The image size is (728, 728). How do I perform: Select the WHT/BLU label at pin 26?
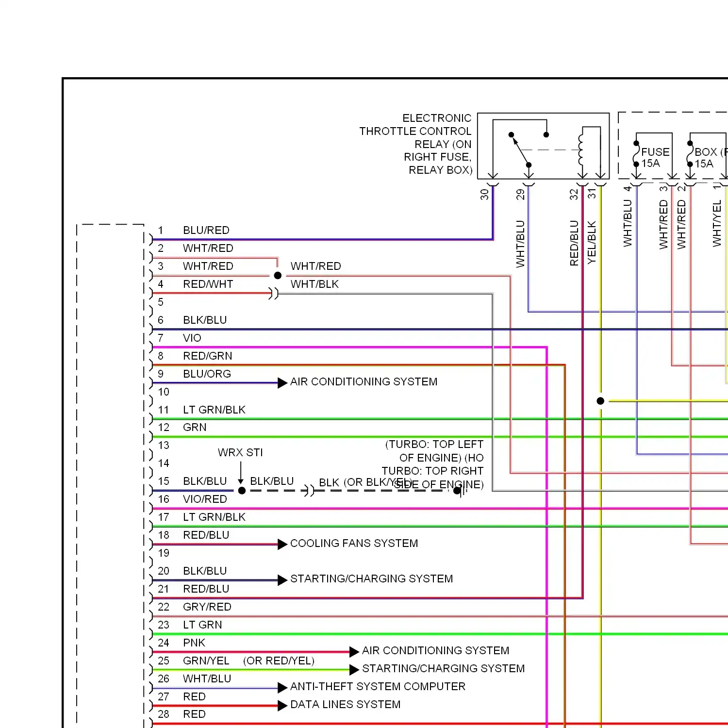tap(207, 678)
